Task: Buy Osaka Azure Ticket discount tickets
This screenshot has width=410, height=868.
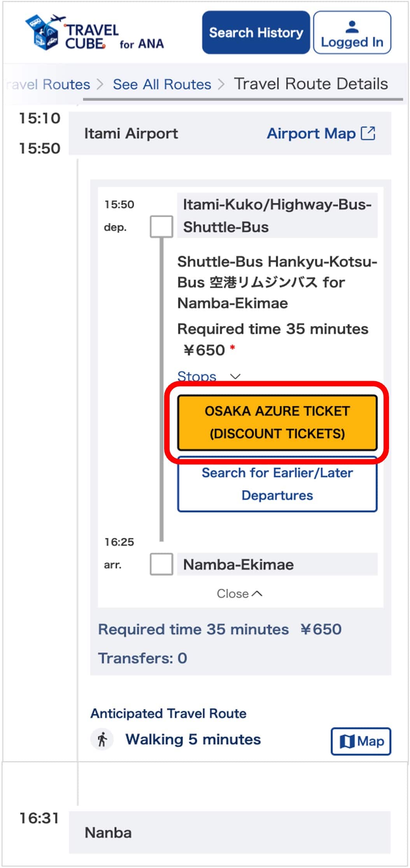Action: (277, 422)
